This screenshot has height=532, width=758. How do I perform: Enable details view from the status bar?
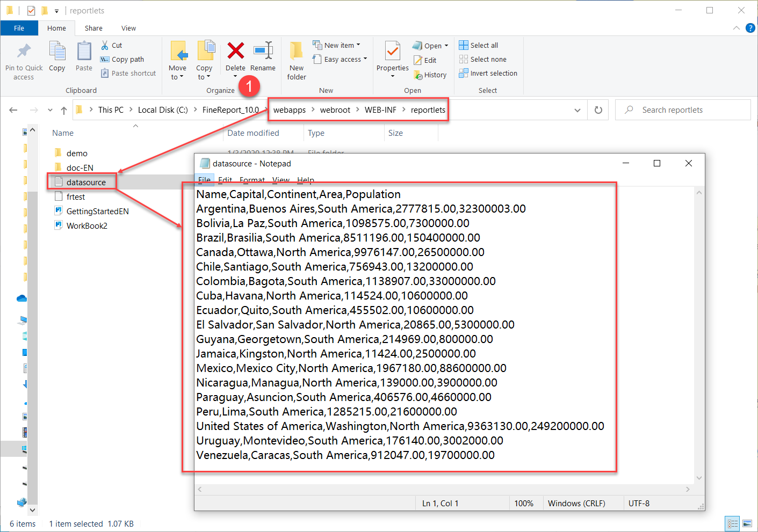click(732, 523)
